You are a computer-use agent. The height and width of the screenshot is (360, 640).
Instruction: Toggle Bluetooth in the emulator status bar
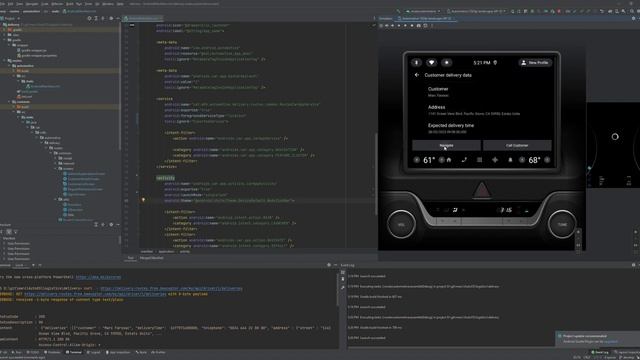[416, 62]
